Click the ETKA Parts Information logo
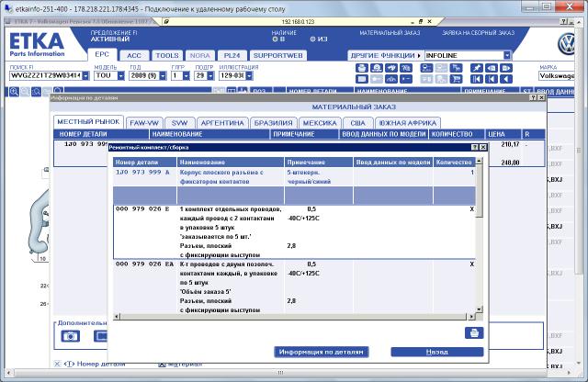Image resolution: width=588 pixels, height=382 pixels. (x=37, y=45)
